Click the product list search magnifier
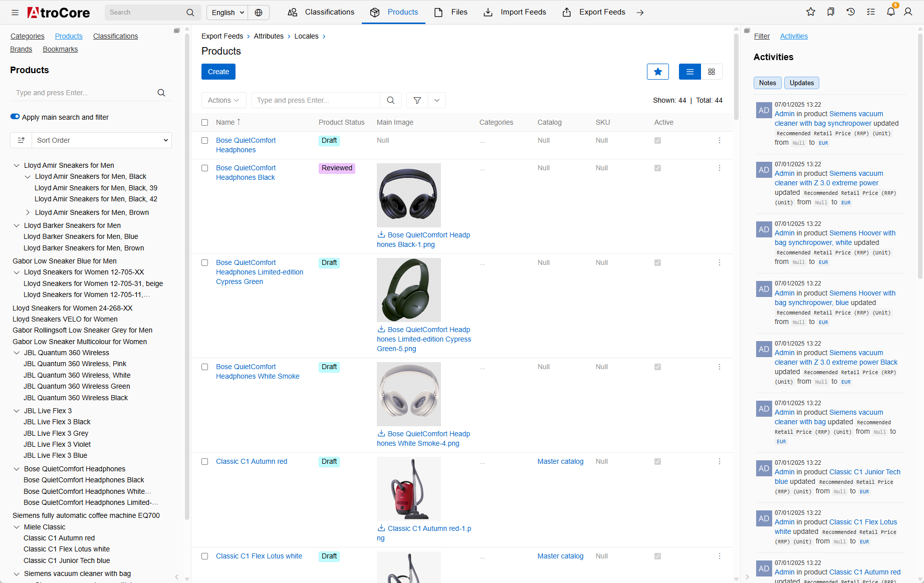The height and width of the screenshot is (583, 924). [x=391, y=100]
